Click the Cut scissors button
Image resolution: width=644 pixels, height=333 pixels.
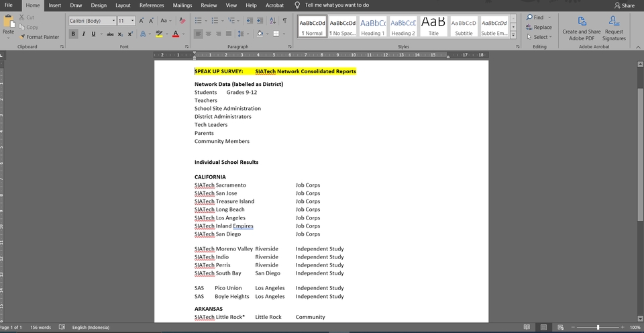(27, 17)
